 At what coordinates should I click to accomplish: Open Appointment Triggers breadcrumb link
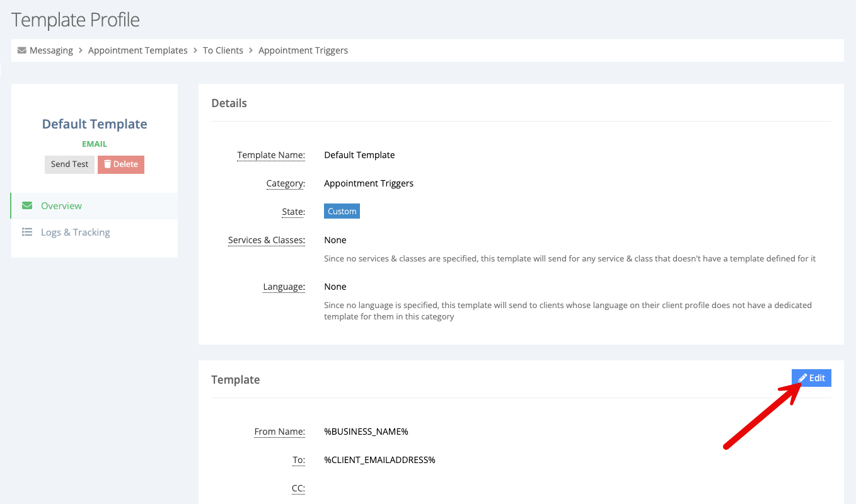pos(303,50)
